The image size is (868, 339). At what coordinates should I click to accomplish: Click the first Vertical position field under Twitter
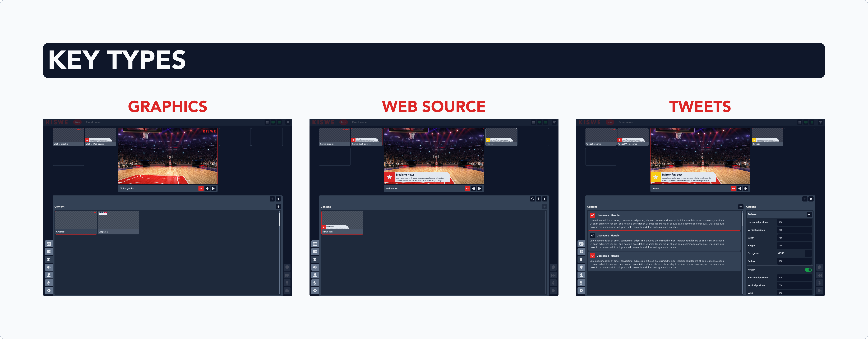[794, 230]
